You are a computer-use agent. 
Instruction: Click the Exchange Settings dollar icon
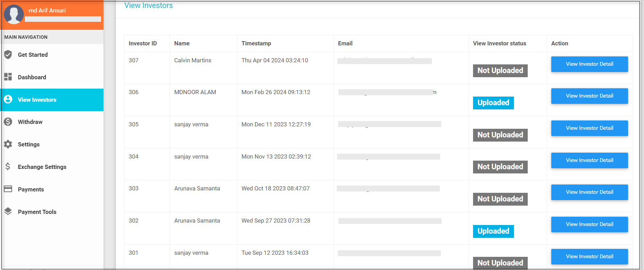click(8, 166)
